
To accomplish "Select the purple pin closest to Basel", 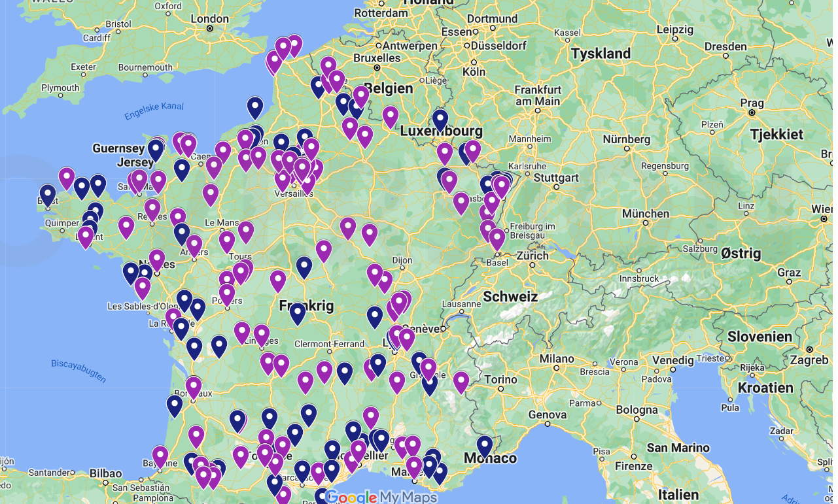I will (497, 239).
